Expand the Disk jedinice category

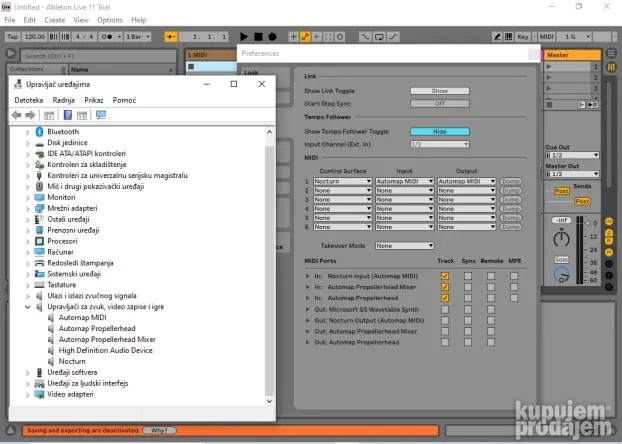27,143
